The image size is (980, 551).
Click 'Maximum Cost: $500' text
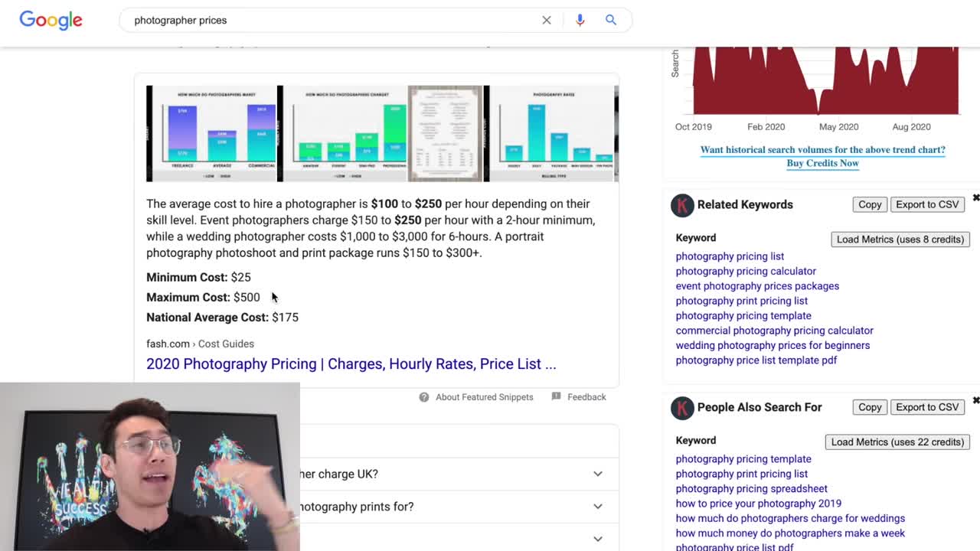[x=203, y=297]
